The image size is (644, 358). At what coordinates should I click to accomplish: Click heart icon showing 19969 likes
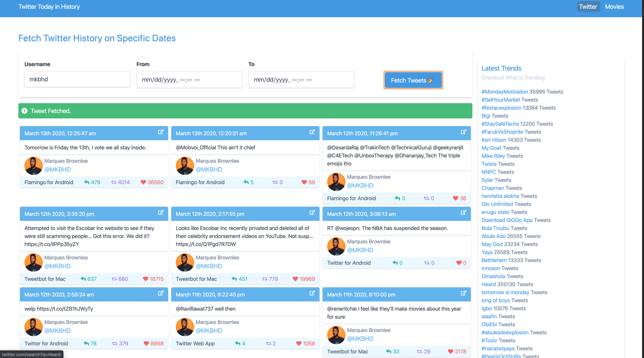(x=295, y=279)
